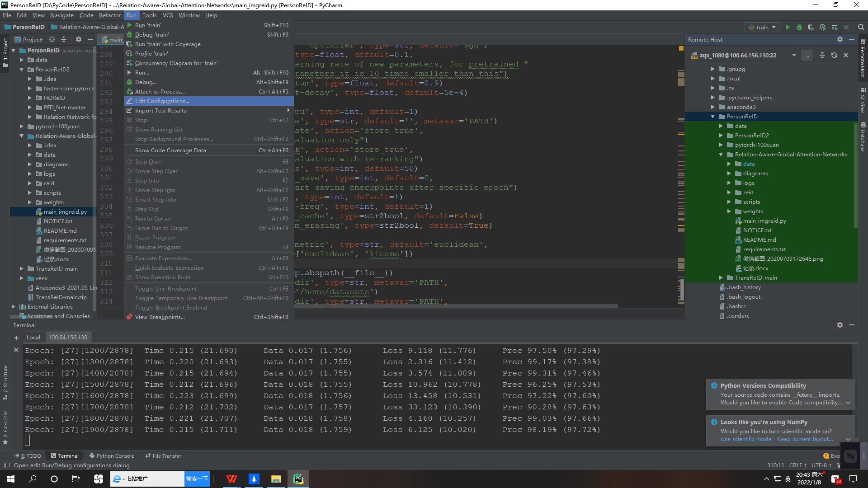Open Concurrency Diagram via the toolbar icon
The image size is (868, 488).
point(835,27)
